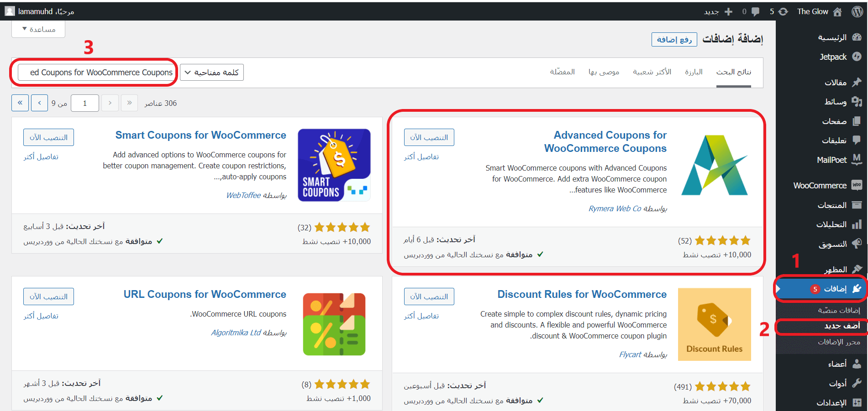The width and height of the screenshot is (868, 411).
Task: Open the كلمة مفتاحية search type dropdown
Action: coord(212,73)
